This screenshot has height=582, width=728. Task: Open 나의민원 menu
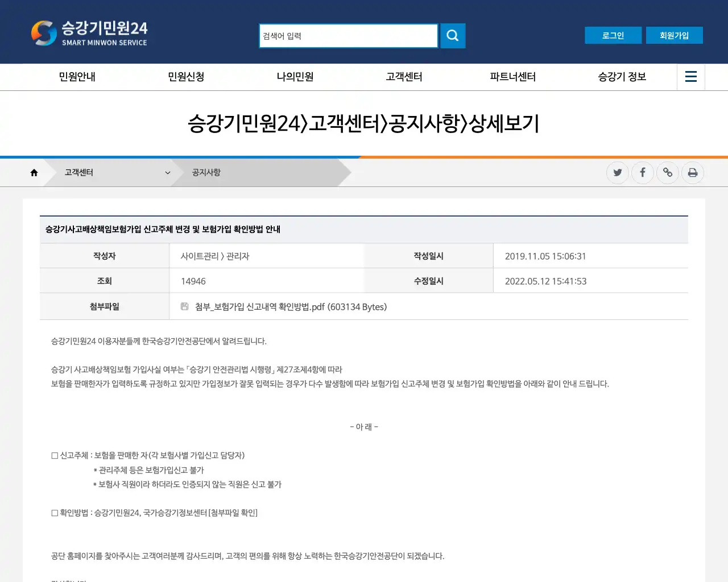pyautogui.click(x=295, y=77)
